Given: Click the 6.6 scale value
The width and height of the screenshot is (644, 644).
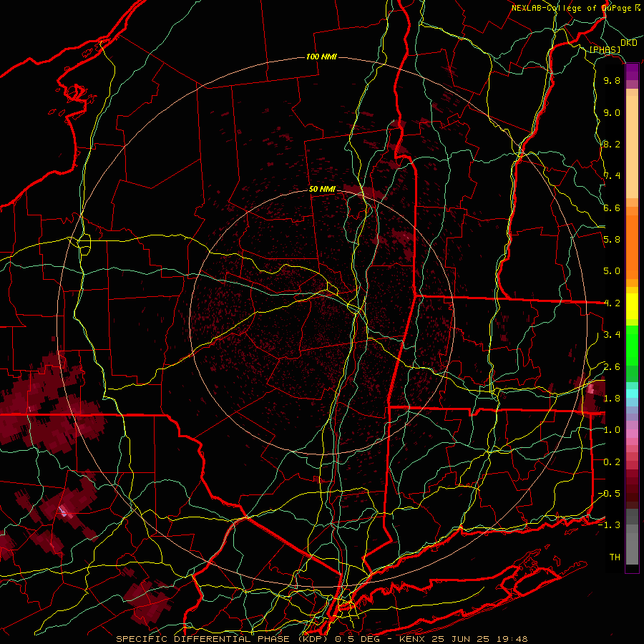Looking at the screenshot, I should 612,208.
